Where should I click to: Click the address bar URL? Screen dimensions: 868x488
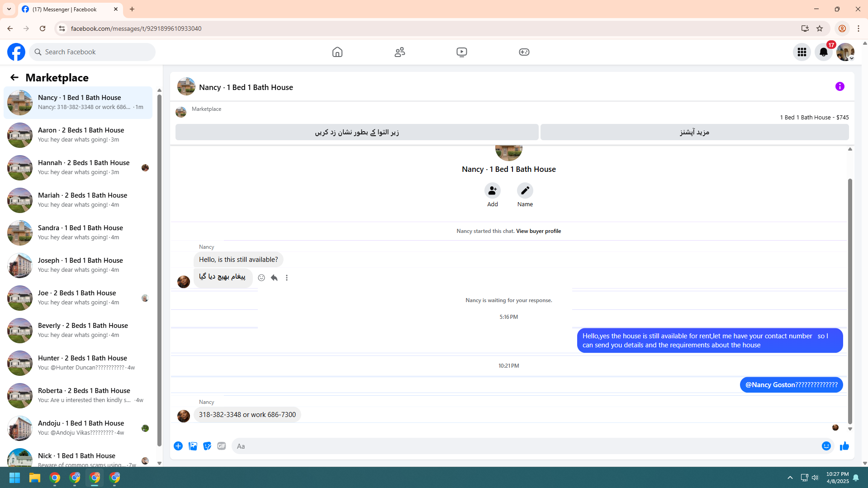click(136, 28)
